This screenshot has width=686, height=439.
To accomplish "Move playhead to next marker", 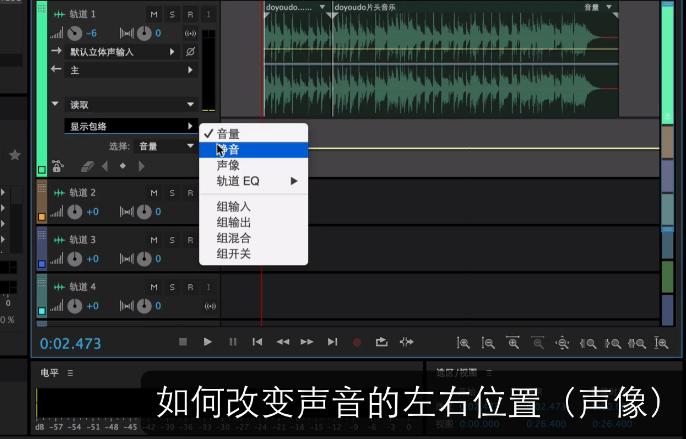I will click(x=332, y=342).
